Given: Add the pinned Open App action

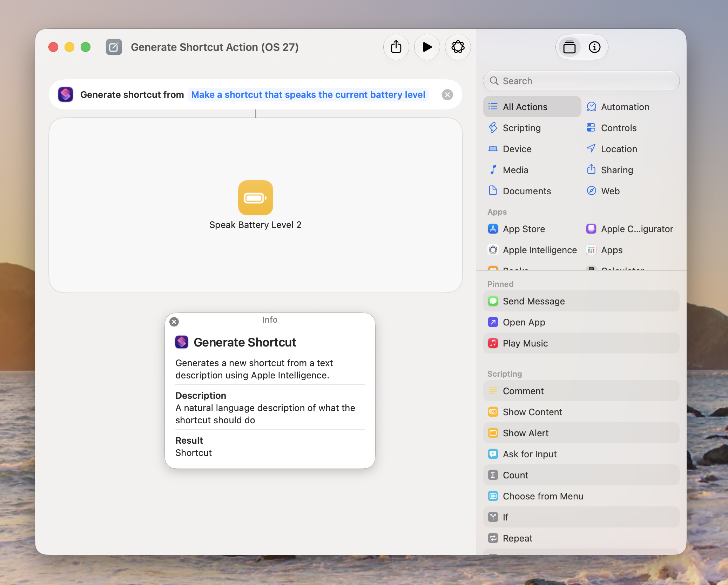Looking at the screenshot, I should (x=581, y=322).
